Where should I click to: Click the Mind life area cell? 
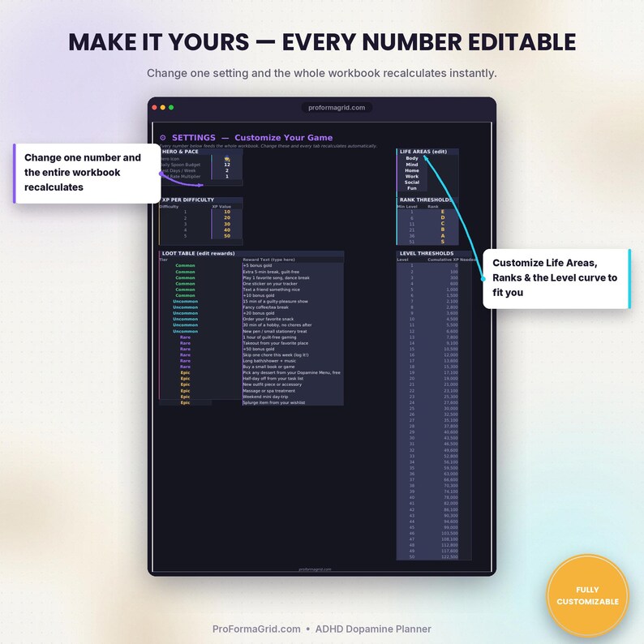(x=412, y=165)
